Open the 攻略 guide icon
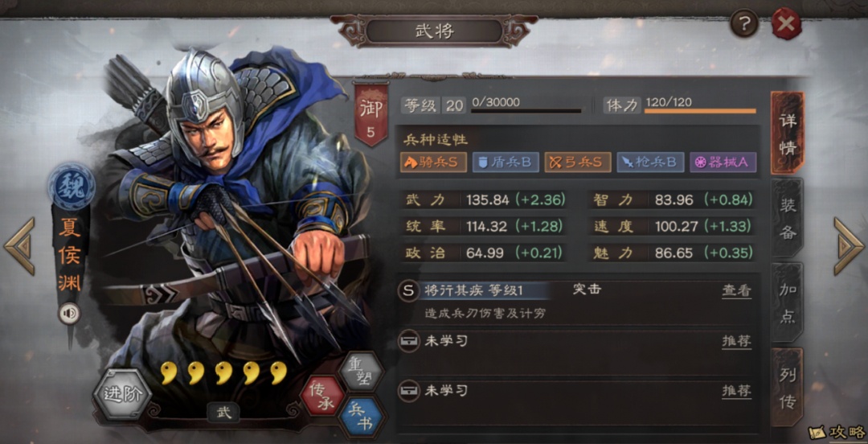The image size is (868, 444). [x=837, y=432]
